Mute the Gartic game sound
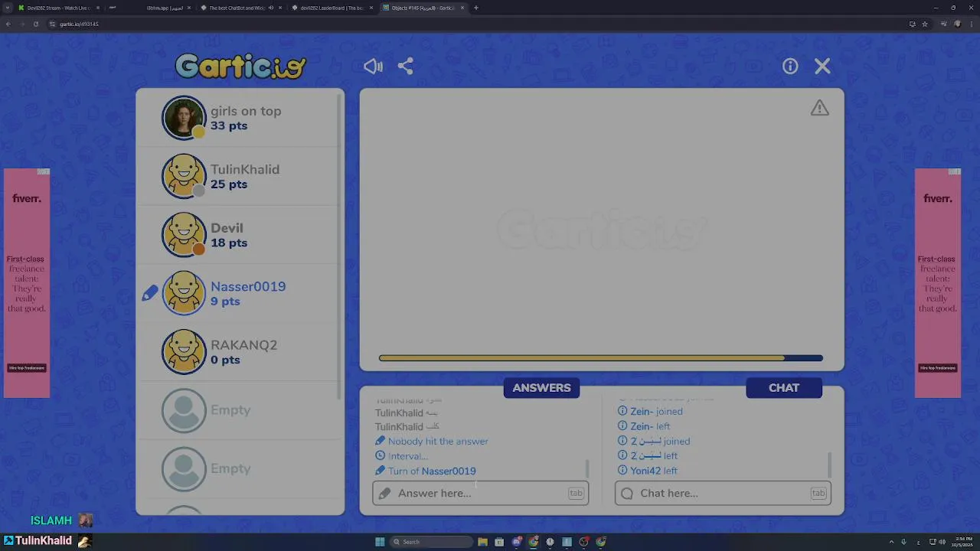980x551 pixels. (x=373, y=67)
